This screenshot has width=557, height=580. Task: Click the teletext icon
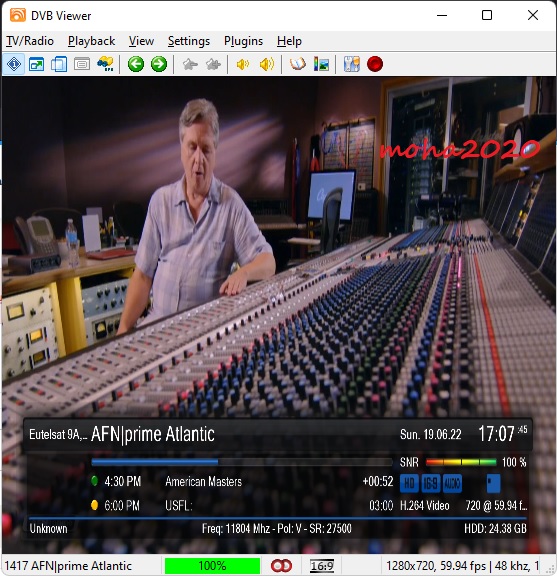82,64
